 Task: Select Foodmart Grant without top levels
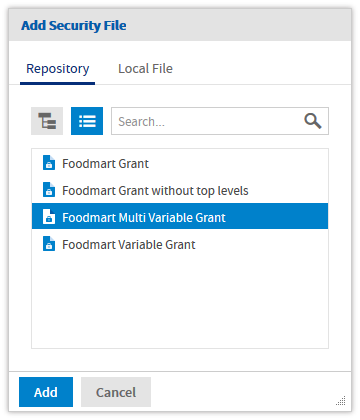(x=180, y=190)
